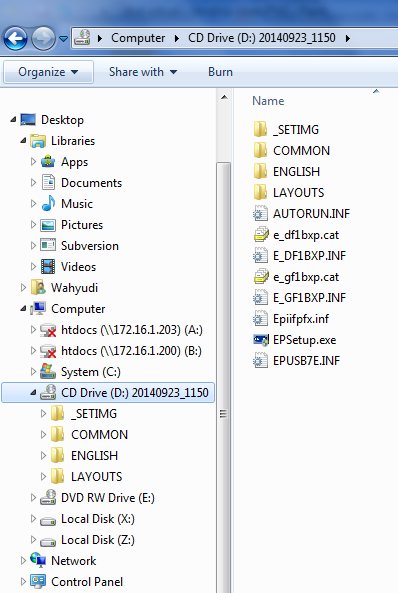
Task: Collapse the CD Drive (D:) tree node
Action: click(34, 393)
